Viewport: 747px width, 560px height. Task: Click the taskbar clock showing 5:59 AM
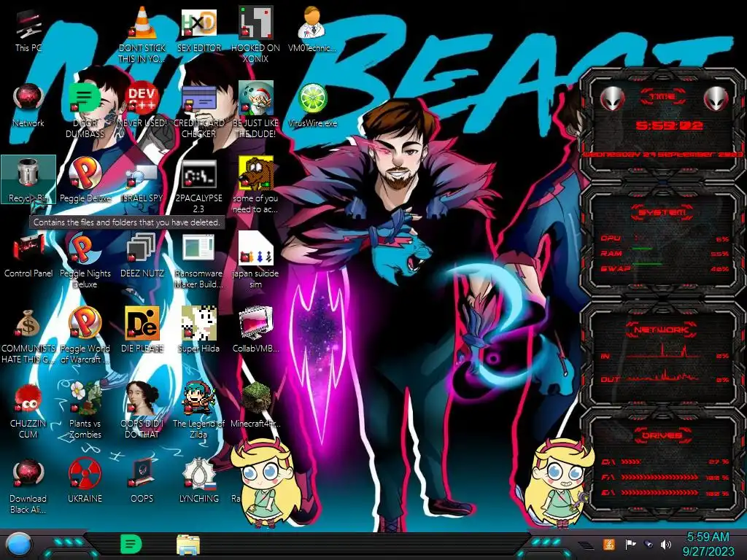coord(708,544)
